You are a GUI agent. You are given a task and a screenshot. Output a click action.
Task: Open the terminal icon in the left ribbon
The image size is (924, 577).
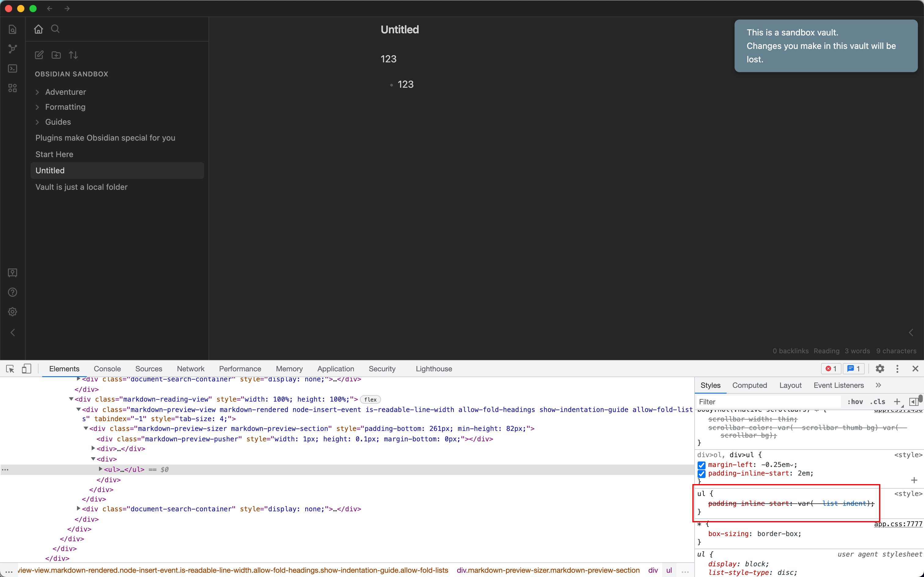click(x=13, y=68)
